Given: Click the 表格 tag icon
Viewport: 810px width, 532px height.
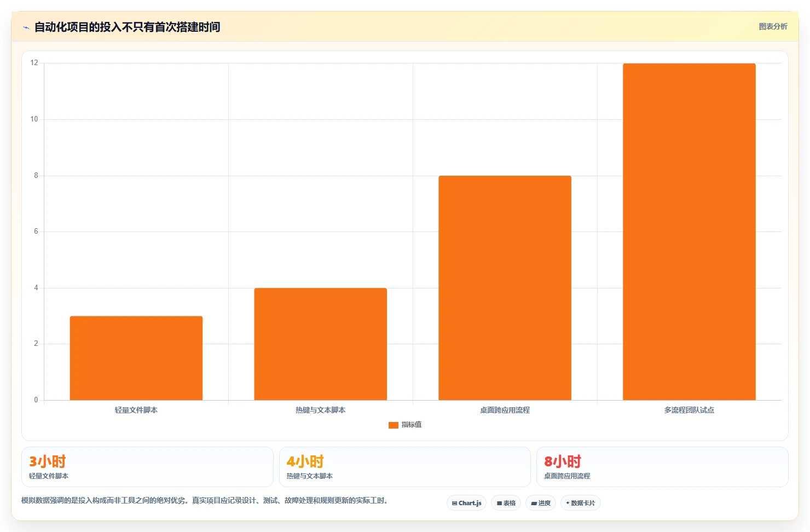Looking at the screenshot, I should point(499,504).
